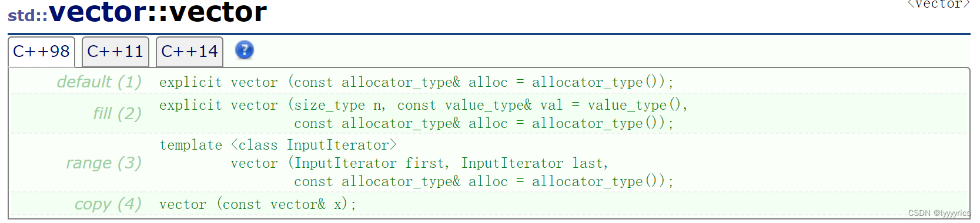Click the vector (const vector& x) signature
The height and width of the screenshot is (223, 980).
(257, 204)
